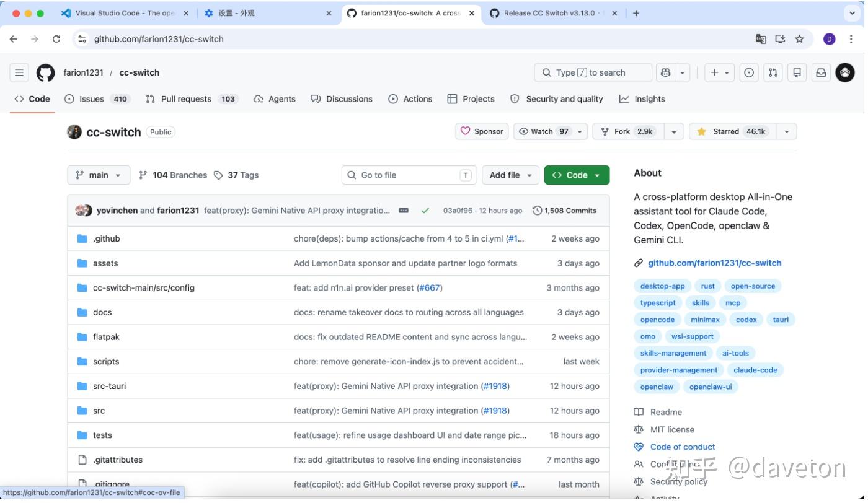Open the main branch dropdown
This screenshot has height=503, width=868.
(99, 175)
